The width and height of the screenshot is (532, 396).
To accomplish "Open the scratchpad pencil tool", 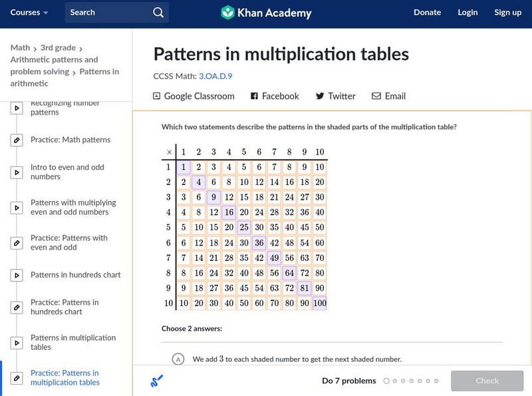I will pos(156,381).
